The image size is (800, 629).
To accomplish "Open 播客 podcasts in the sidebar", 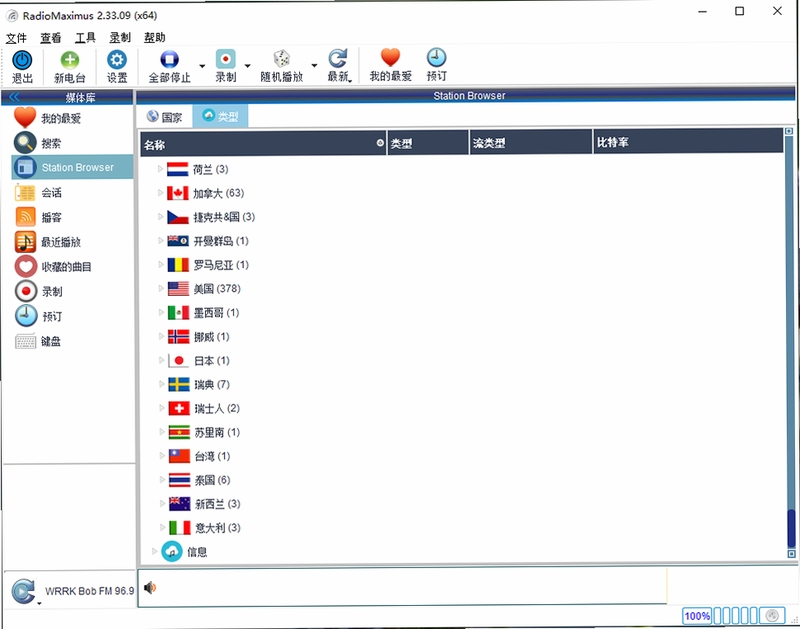I will point(52,217).
